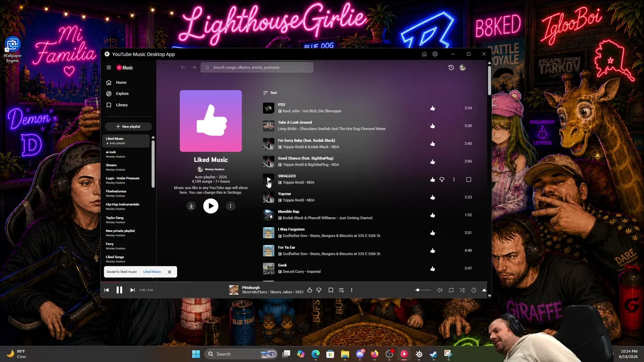Open Firefox from the taskbar
The image size is (644, 362).
click(x=374, y=354)
